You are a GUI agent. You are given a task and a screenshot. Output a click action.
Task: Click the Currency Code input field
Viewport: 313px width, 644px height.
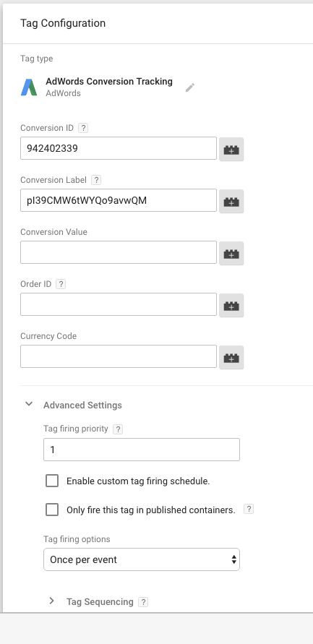(119, 356)
